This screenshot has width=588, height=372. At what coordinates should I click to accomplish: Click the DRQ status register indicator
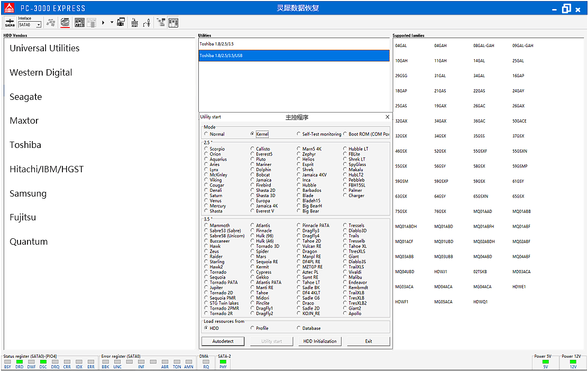click(55, 362)
